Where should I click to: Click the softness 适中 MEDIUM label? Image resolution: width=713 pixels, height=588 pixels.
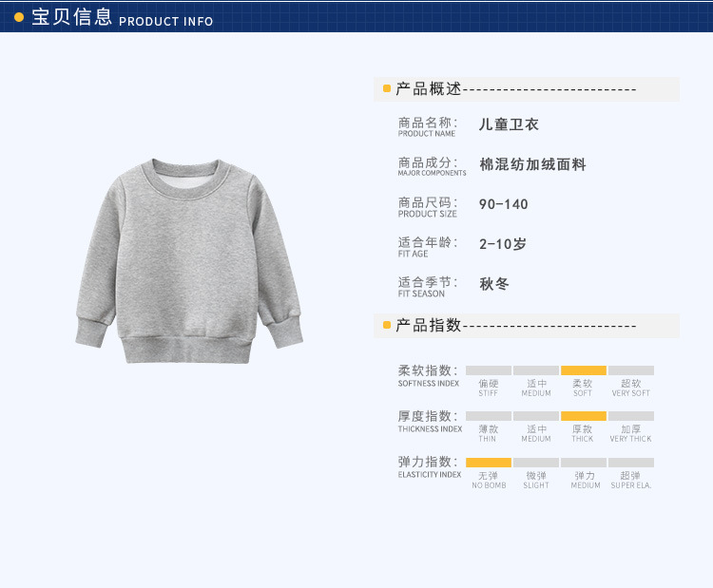click(x=536, y=388)
